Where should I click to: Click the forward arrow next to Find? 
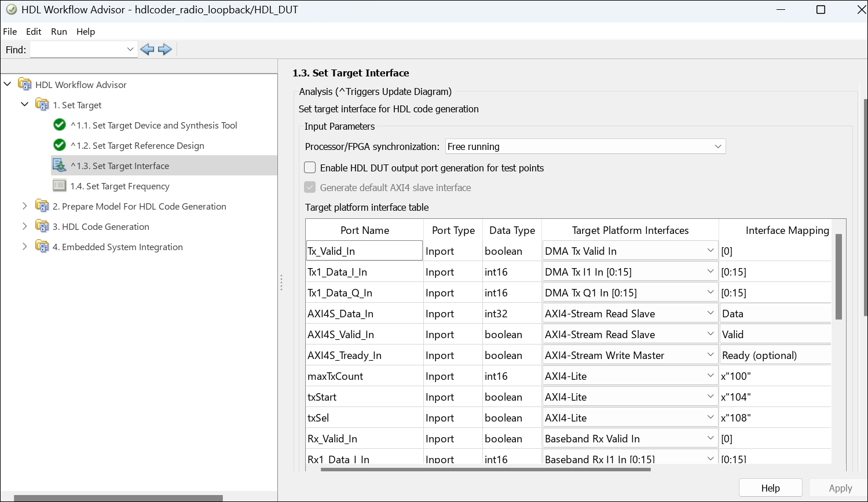(165, 50)
